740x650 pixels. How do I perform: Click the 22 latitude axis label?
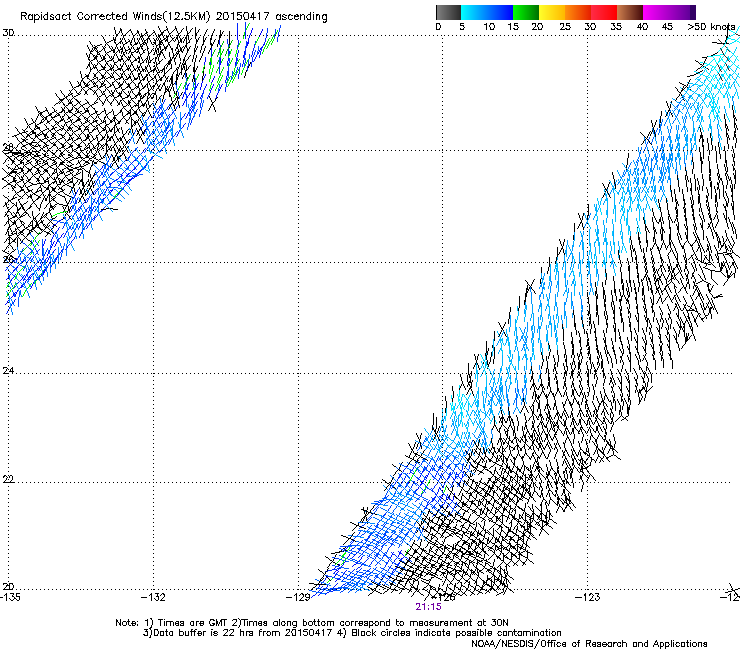(x=8, y=479)
